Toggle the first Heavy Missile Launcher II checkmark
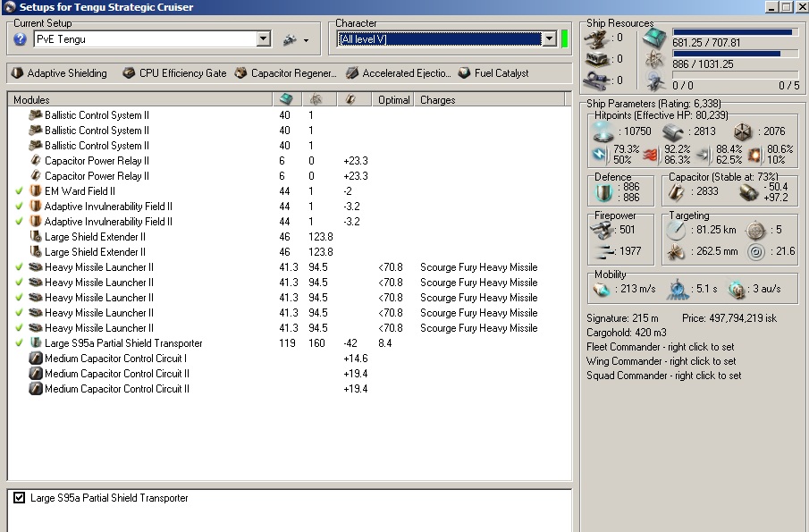This screenshot has height=532, width=809. (20, 267)
